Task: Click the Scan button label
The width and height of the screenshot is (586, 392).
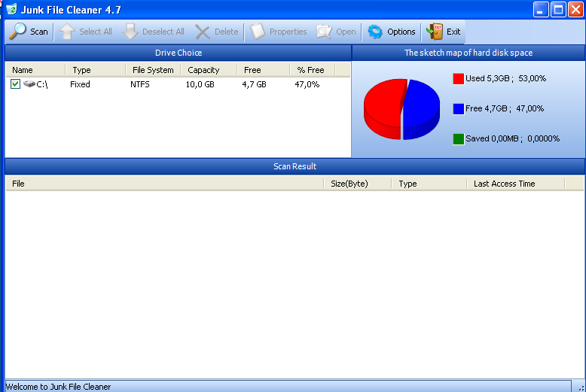Action: [39, 32]
